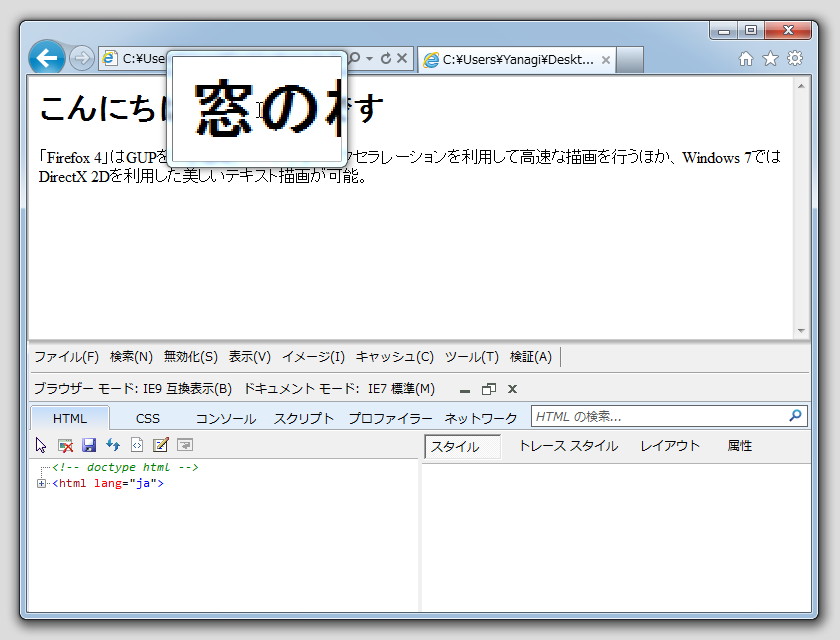
Task: Click the clear browser cache icon
Action: (64, 445)
